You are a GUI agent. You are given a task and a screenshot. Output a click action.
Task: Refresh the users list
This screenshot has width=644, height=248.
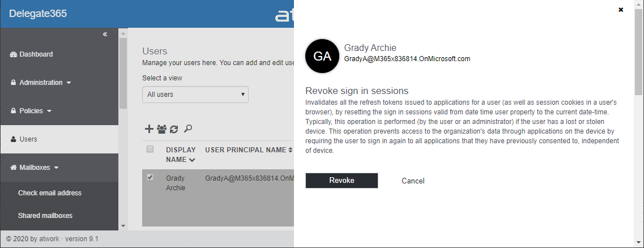174,129
